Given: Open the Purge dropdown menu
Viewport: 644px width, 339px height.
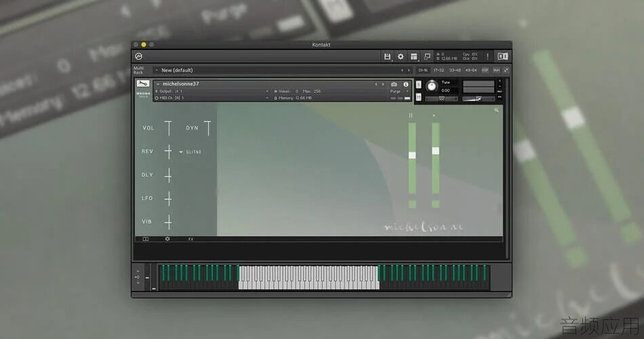Looking at the screenshot, I should (x=399, y=92).
